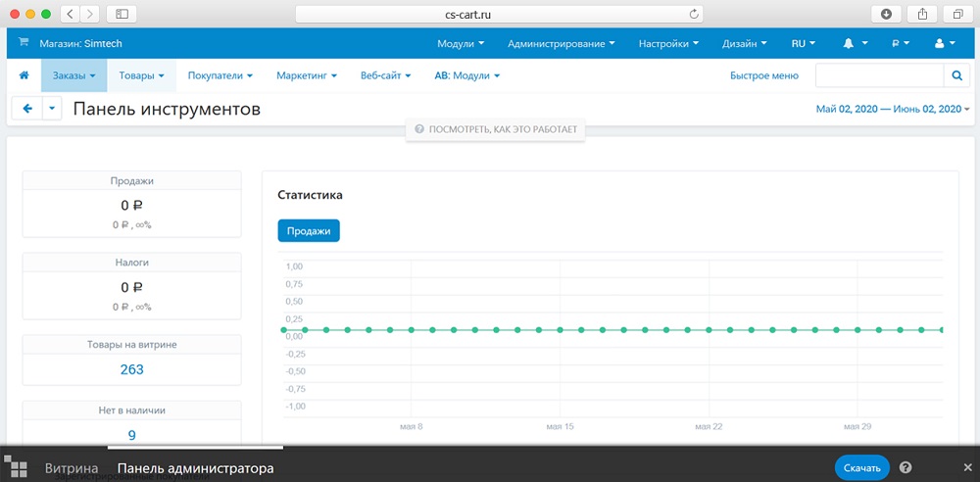Reload page via address bar icon

tap(693, 14)
